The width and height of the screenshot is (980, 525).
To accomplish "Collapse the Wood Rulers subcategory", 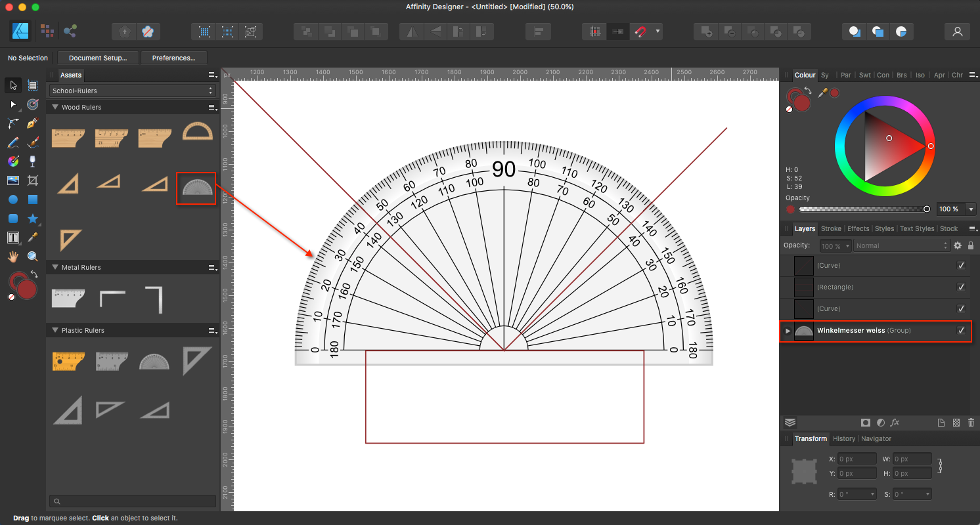I will (55, 107).
